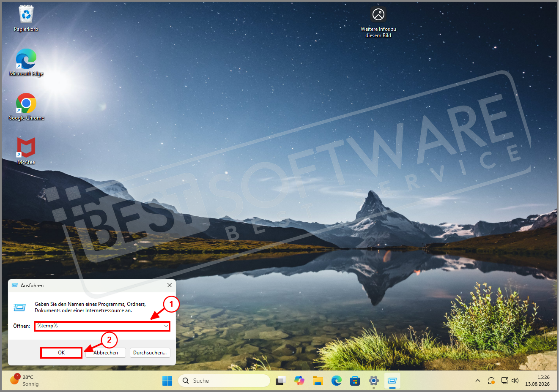Click the network display tray icon
559x392 pixels.
point(504,381)
